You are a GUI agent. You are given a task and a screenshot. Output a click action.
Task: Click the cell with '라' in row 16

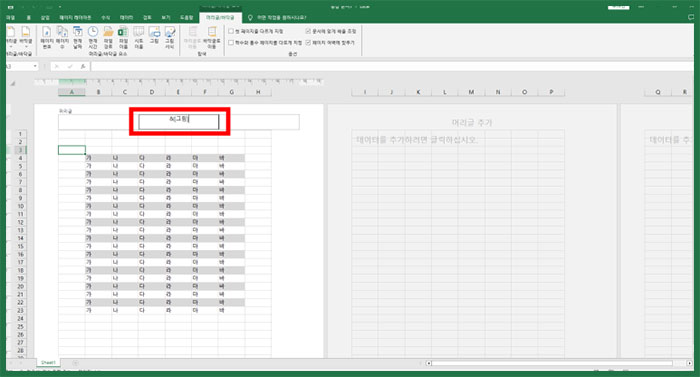178,254
